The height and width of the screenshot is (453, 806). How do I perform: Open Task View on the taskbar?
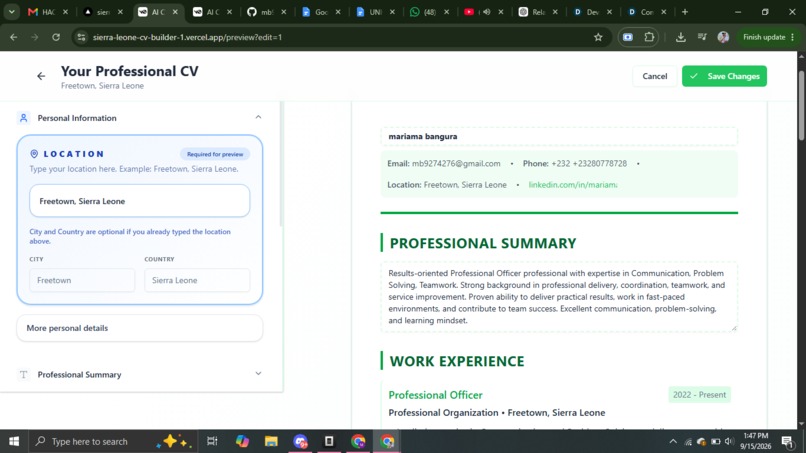(x=212, y=441)
